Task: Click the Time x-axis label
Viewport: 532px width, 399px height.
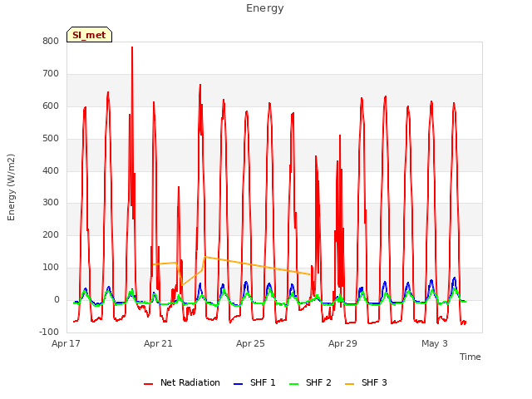Action: click(470, 357)
